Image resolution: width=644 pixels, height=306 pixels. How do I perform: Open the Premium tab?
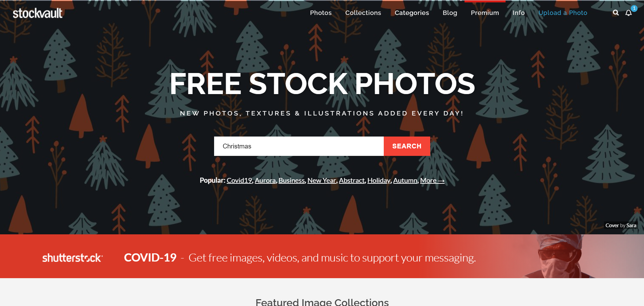pos(485,13)
